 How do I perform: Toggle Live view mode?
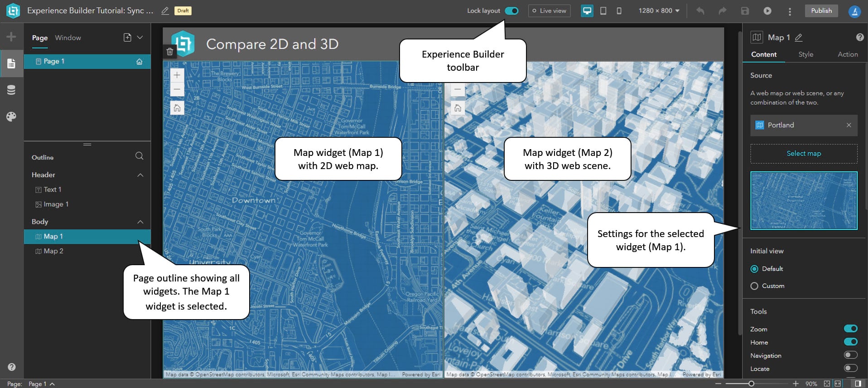549,11
